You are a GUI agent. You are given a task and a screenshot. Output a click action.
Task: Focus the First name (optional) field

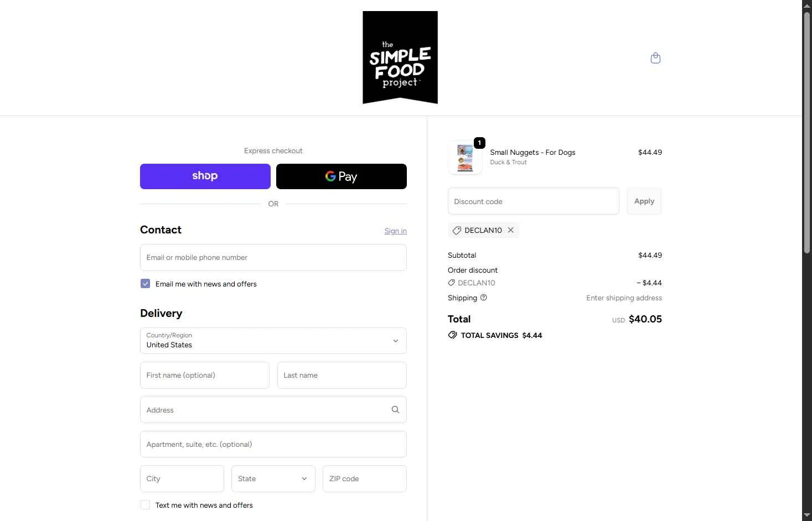point(205,375)
